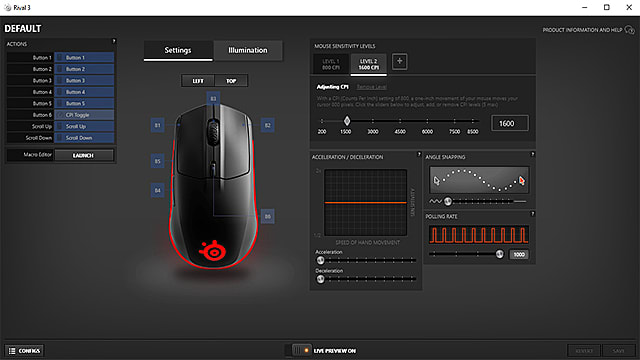Click the Angle Snapping slider knob
Screen dimensions: 640x360
point(448,201)
